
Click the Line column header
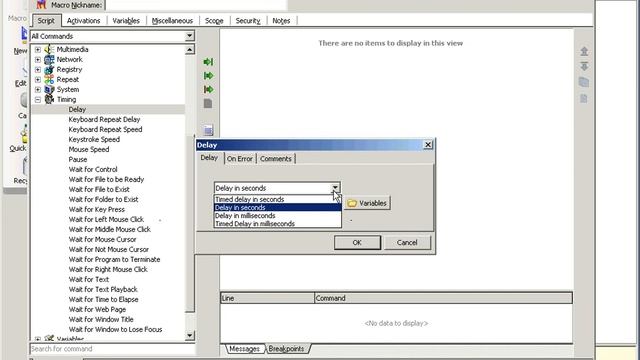click(267, 298)
